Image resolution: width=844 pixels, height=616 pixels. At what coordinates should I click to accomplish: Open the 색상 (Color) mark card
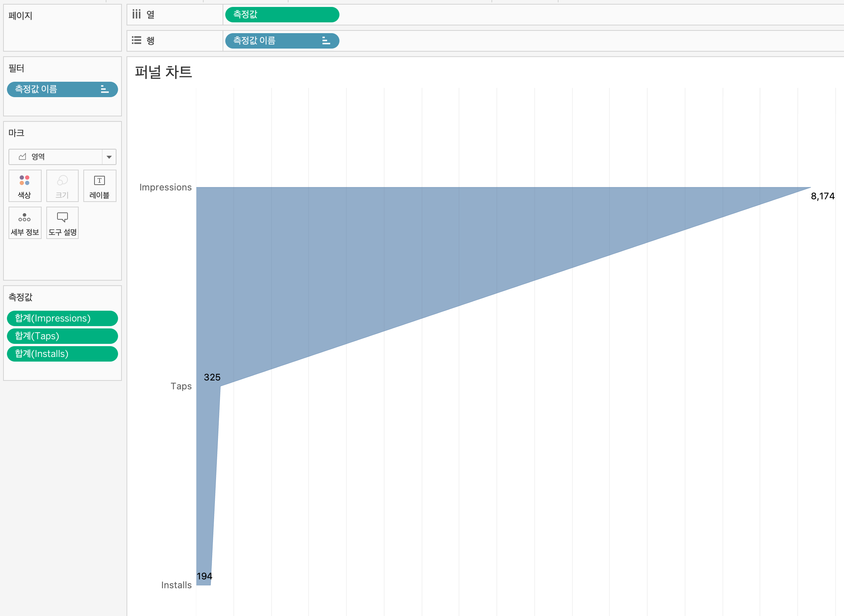point(25,186)
